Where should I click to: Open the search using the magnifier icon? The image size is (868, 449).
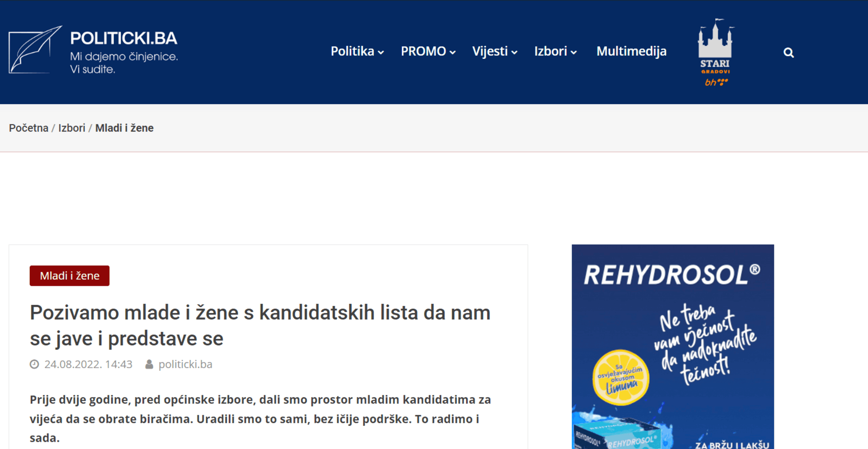point(788,52)
